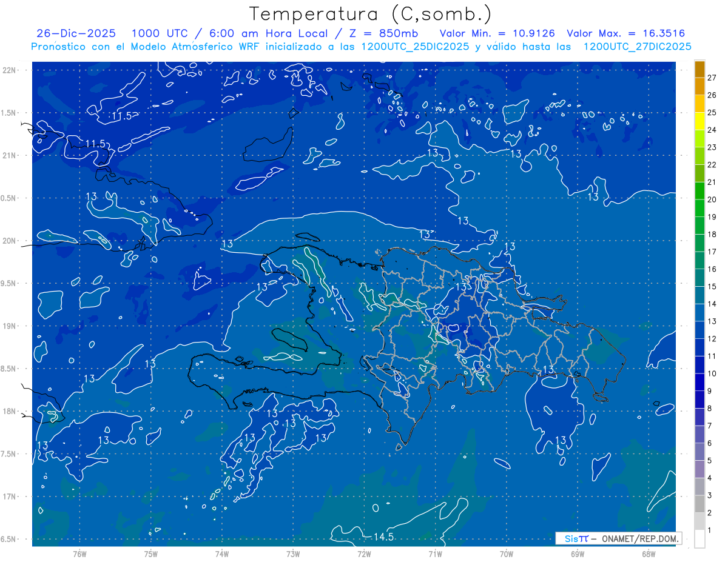This screenshot has height=562, width=728.
Task: Click the '0.5N' latitude axis label
Action: coord(9,198)
